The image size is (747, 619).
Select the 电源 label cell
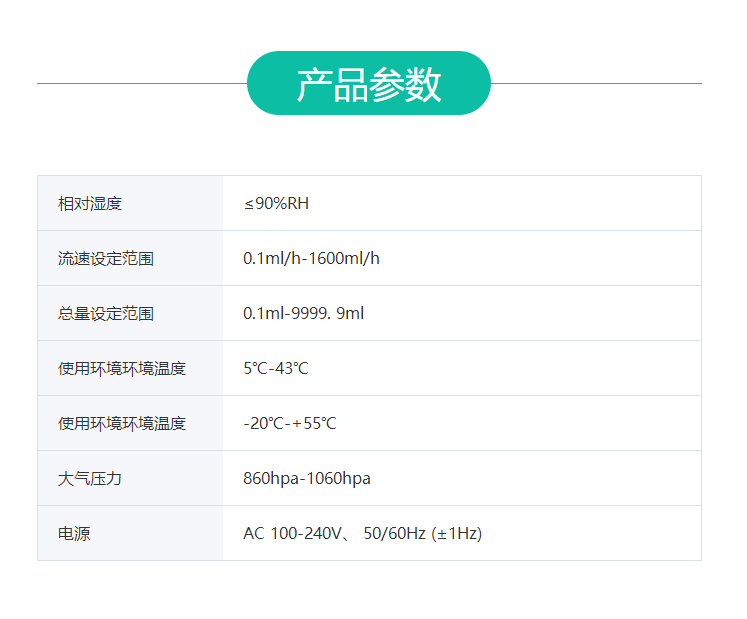pos(74,534)
